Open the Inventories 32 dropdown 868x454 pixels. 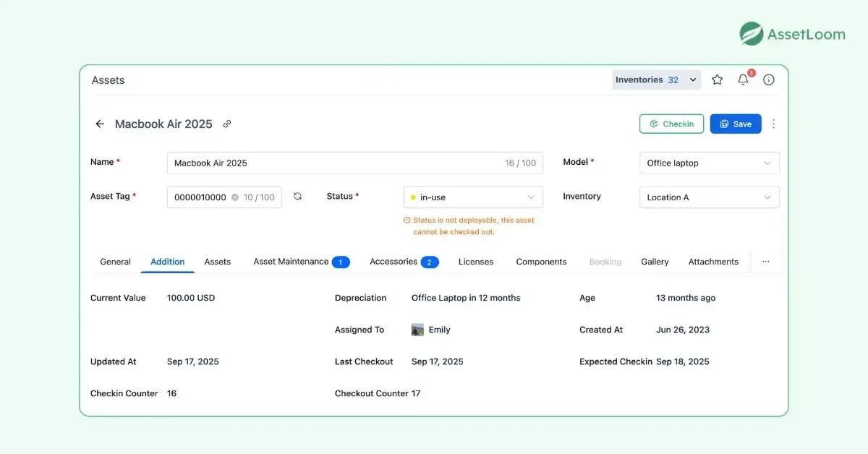coord(657,80)
